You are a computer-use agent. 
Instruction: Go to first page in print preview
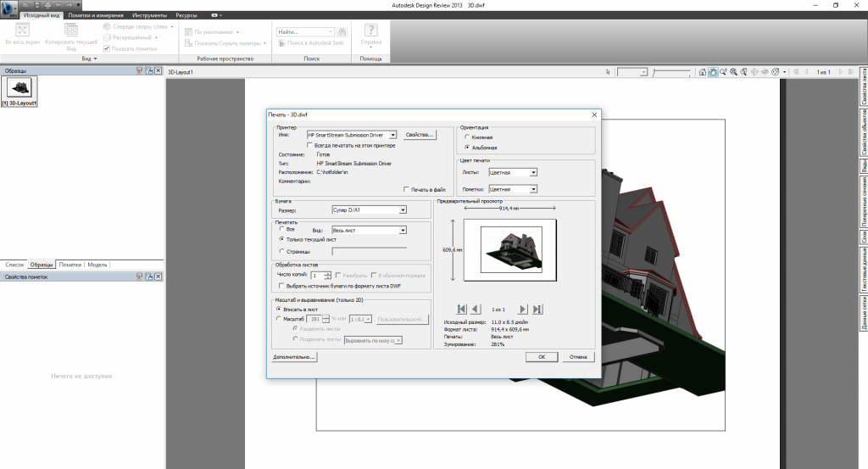point(462,309)
